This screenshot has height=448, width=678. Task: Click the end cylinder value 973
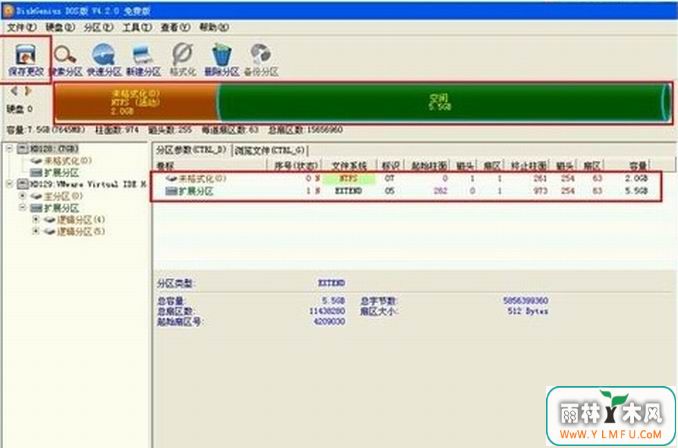point(539,191)
